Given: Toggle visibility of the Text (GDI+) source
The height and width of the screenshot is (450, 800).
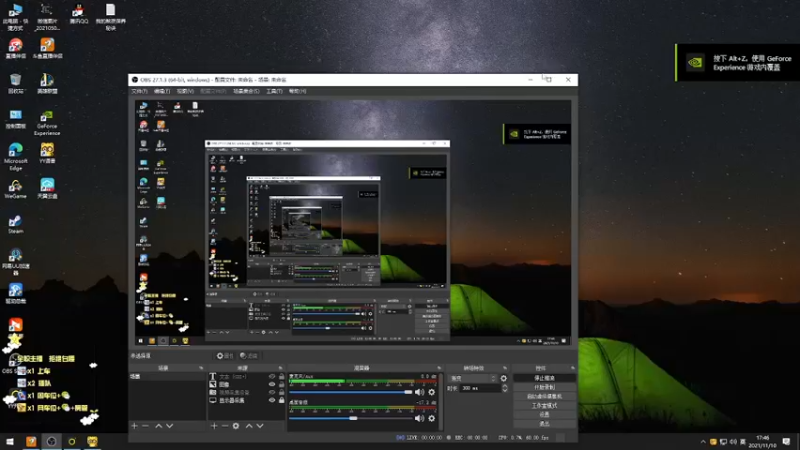Looking at the screenshot, I should tap(272, 377).
